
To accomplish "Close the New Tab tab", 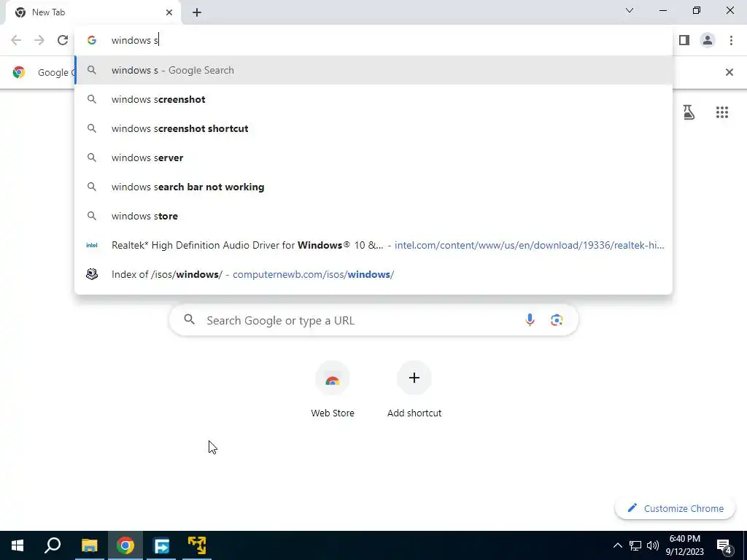I will coord(169,12).
